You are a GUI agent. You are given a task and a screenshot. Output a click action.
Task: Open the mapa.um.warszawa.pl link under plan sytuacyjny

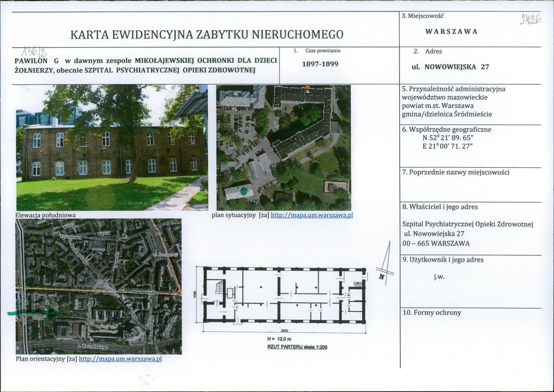[312, 215]
